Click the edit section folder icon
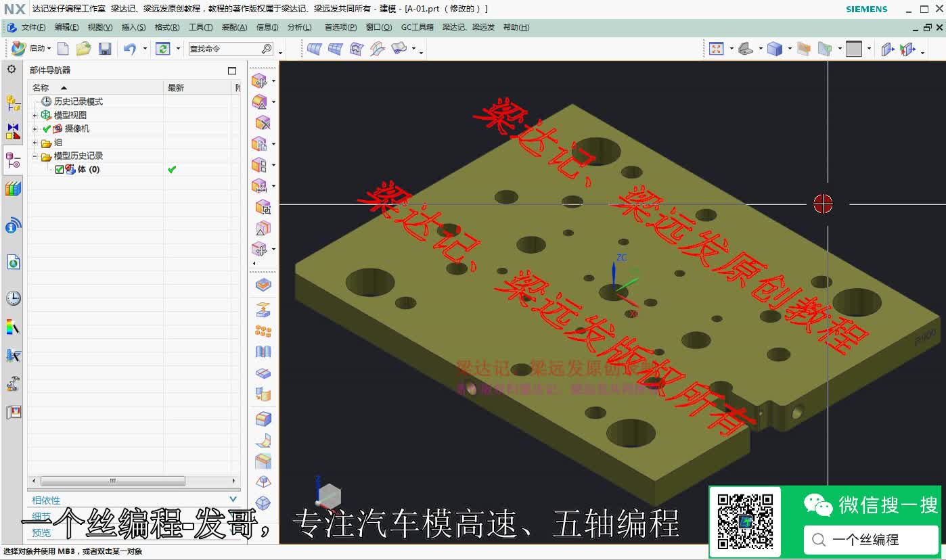The width and height of the screenshot is (946, 560). (x=824, y=49)
